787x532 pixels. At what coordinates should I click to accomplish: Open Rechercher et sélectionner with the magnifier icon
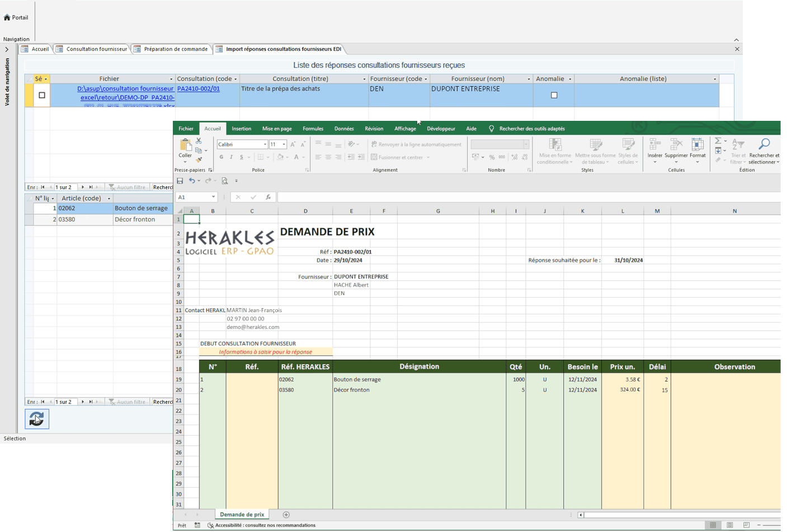765,144
